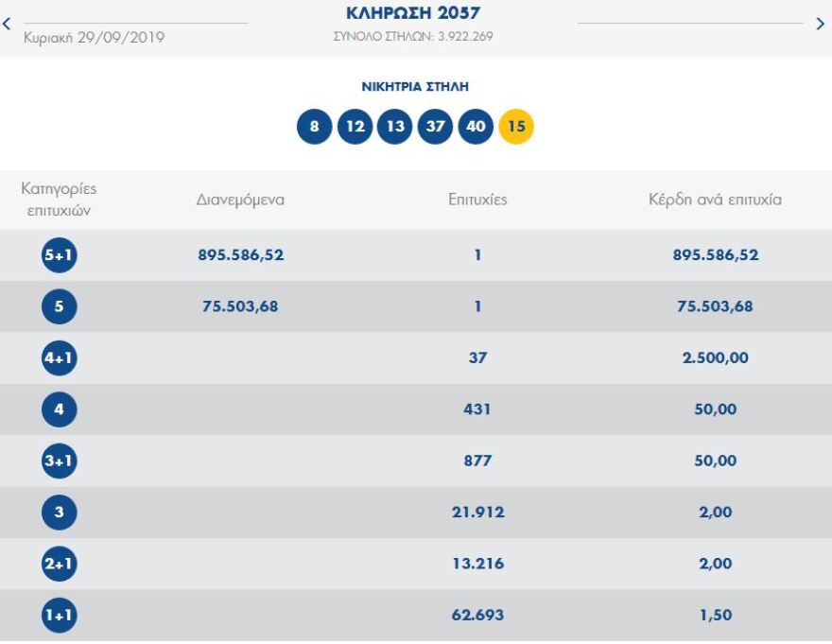Select the draw title ΚΛΗΡΩΣΗ 2057
Viewport: 832px width, 644px height.
pyautogui.click(x=414, y=13)
